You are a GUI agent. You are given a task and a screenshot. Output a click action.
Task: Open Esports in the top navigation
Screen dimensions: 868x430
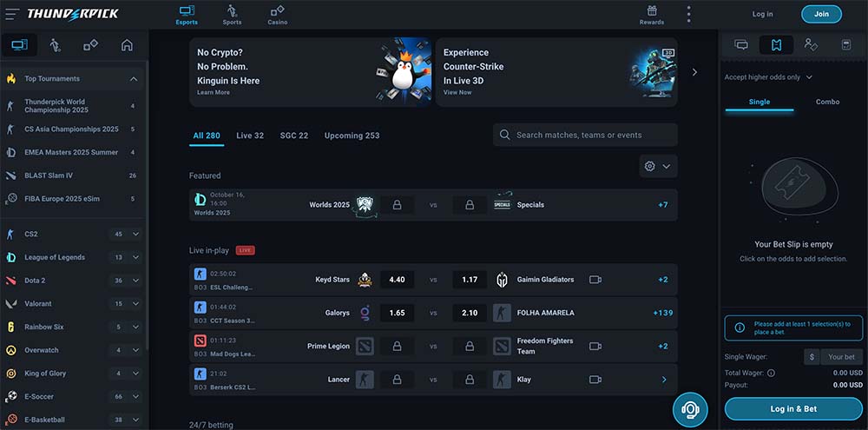(187, 15)
